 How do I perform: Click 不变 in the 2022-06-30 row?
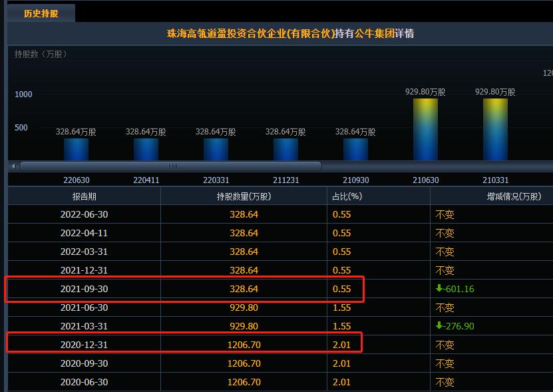[445, 214]
